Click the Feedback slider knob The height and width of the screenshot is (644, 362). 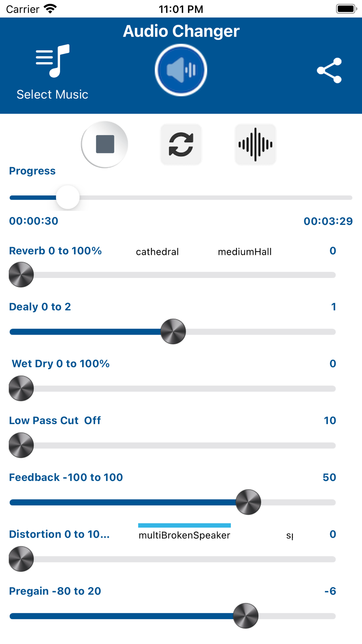[248, 502]
